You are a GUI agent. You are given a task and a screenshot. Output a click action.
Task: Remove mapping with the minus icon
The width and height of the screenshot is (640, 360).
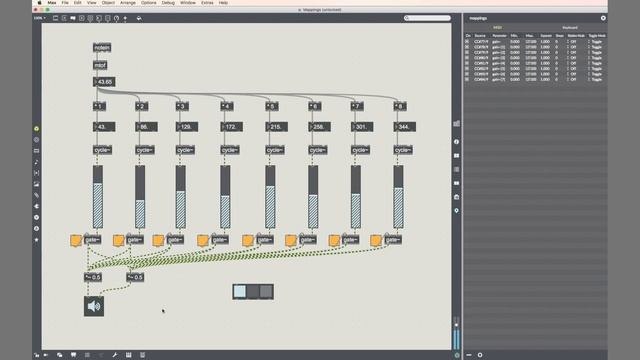click(469, 355)
